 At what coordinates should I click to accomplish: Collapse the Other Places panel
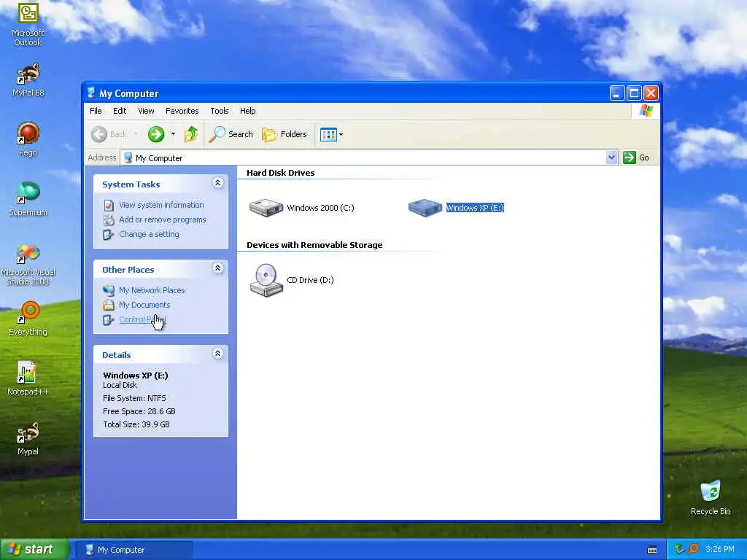217,268
